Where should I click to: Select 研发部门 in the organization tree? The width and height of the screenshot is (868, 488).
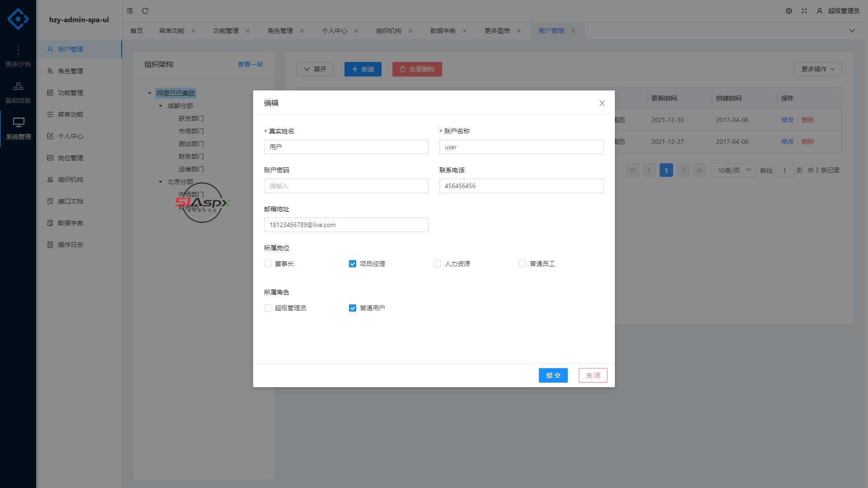coord(191,118)
